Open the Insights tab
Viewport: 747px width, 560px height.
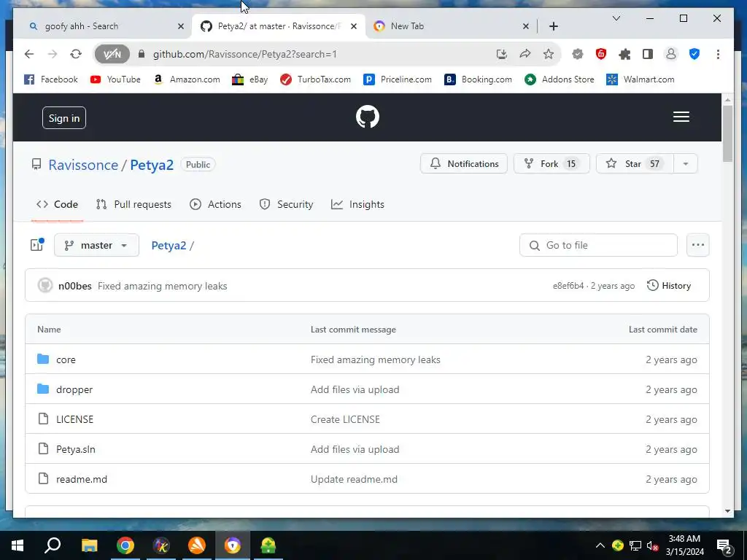coord(357,204)
